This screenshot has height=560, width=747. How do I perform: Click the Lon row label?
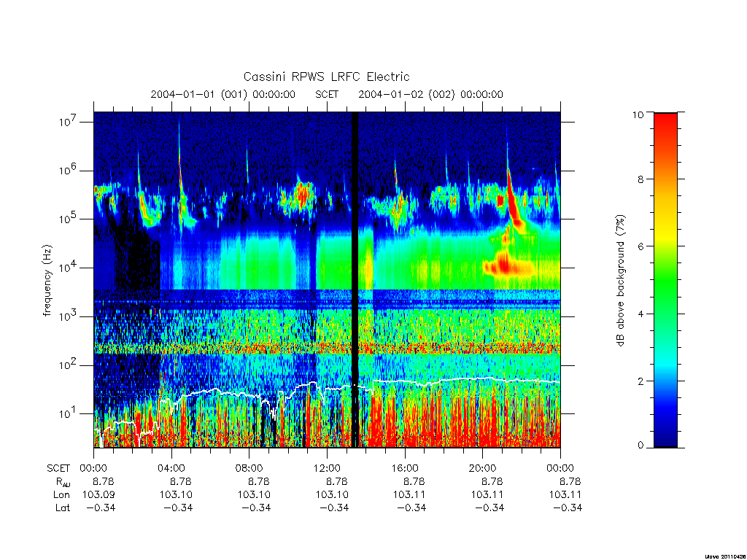point(61,495)
